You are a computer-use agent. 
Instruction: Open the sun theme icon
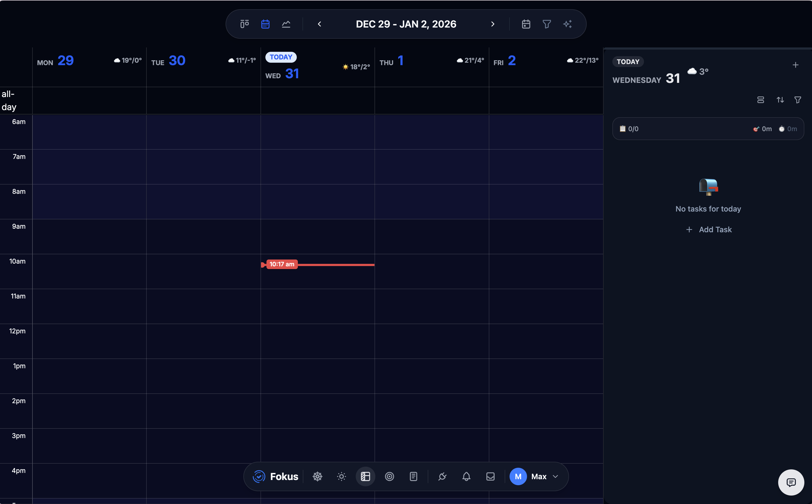(x=341, y=476)
